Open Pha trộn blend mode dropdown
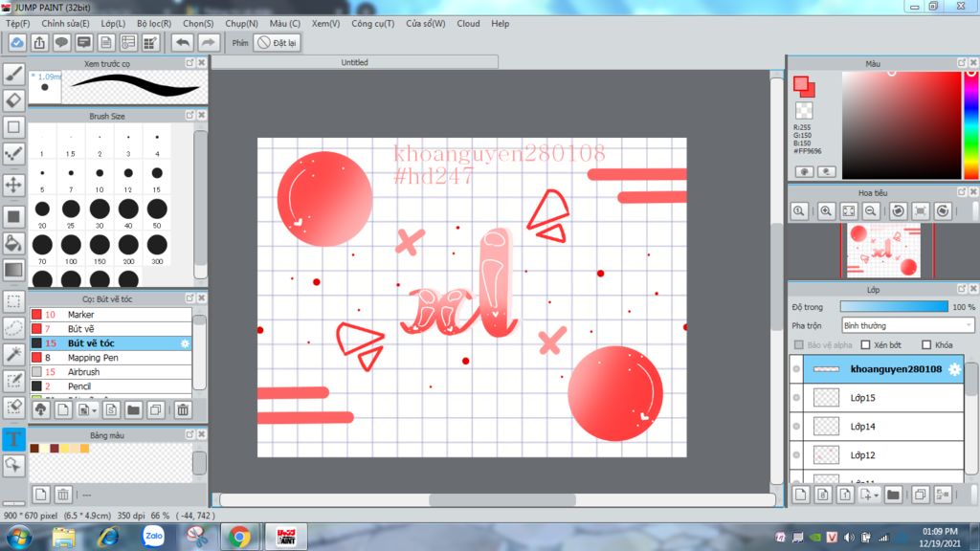This screenshot has width=980, height=551. (x=907, y=325)
